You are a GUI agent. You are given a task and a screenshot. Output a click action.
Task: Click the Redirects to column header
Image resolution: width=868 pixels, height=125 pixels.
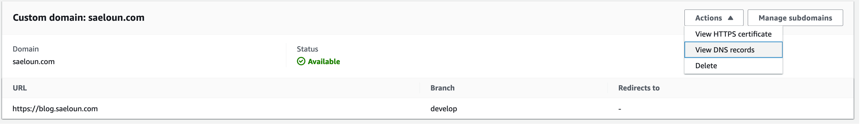coord(639,88)
